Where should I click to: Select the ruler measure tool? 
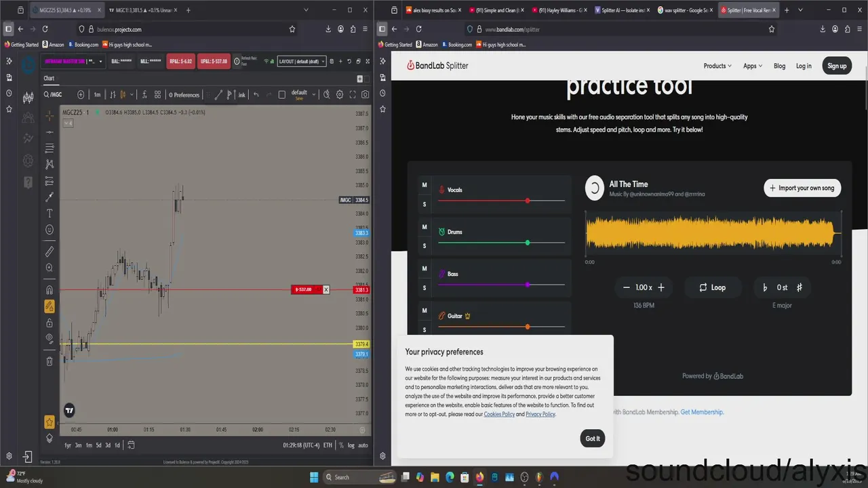click(x=50, y=251)
